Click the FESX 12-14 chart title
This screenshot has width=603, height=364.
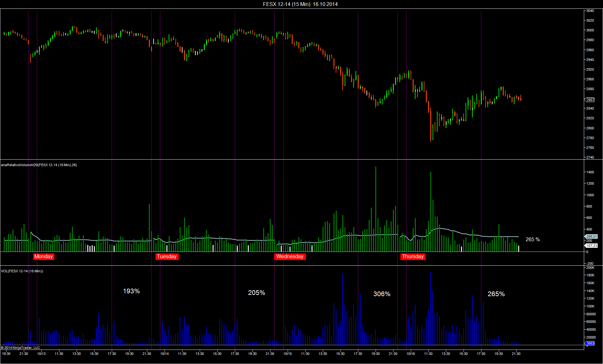[300, 4]
